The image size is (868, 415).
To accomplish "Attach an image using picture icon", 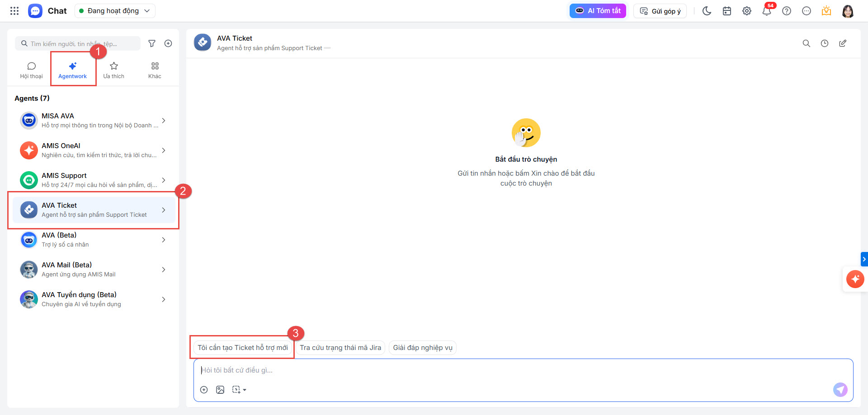I will 220,390.
